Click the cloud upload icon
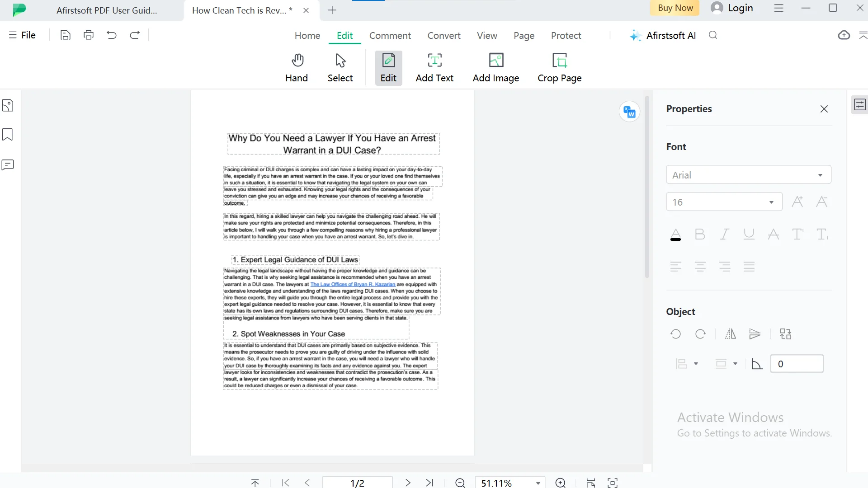This screenshot has height=488, width=868. tap(844, 35)
